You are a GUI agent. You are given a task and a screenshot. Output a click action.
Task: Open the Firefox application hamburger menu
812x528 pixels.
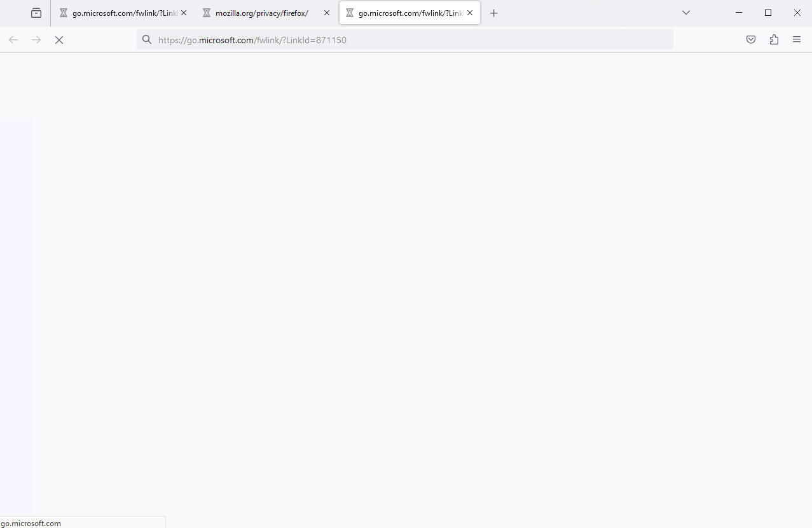tap(797, 40)
